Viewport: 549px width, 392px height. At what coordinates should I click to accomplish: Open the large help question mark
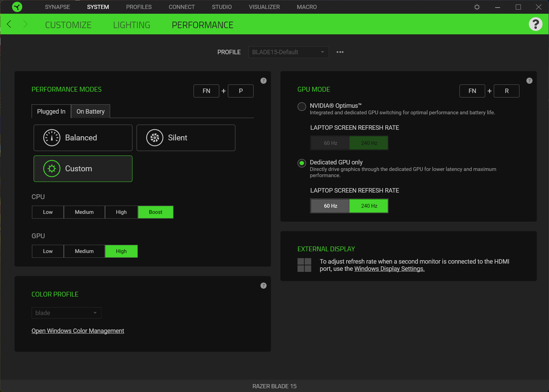coord(535,24)
